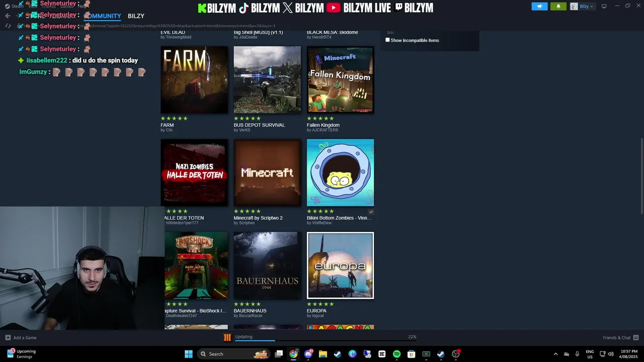Open Bikini Bottom Zombies title link
The image size is (644, 362).
click(339, 218)
